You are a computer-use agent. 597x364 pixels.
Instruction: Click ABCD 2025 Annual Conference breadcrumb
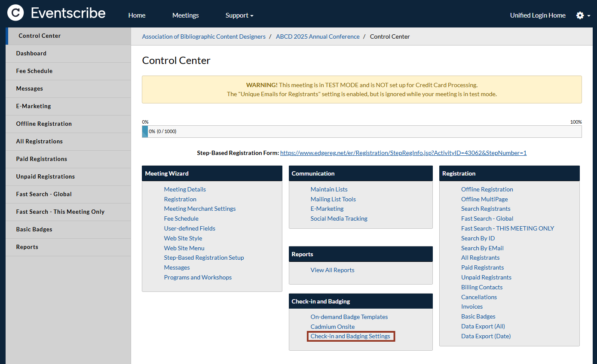(x=318, y=36)
